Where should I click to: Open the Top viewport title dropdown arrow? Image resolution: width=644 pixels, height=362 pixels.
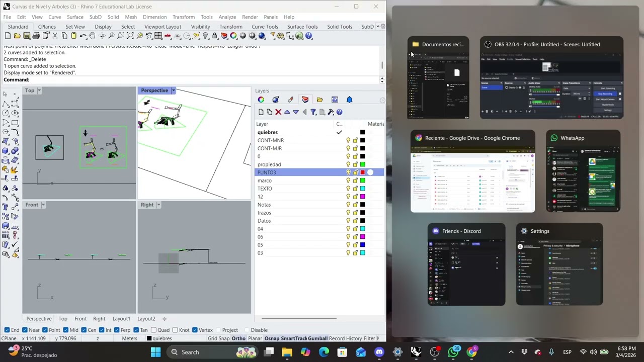(39, 90)
